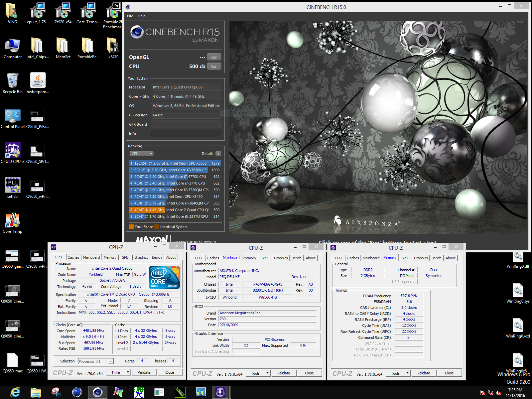The image size is (532, 399).
Task: Open the MemSet folder
Action: pyautogui.click(x=63, y=48)
